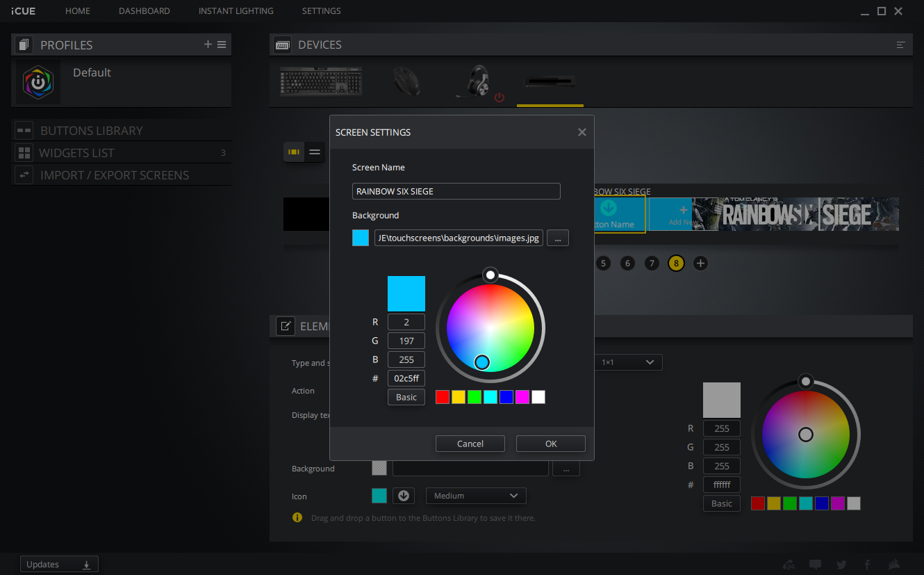This screenshot has height=575, width=924.
Task: Open the Updates button
Action: pyautogui.click(x=59, y=565)
